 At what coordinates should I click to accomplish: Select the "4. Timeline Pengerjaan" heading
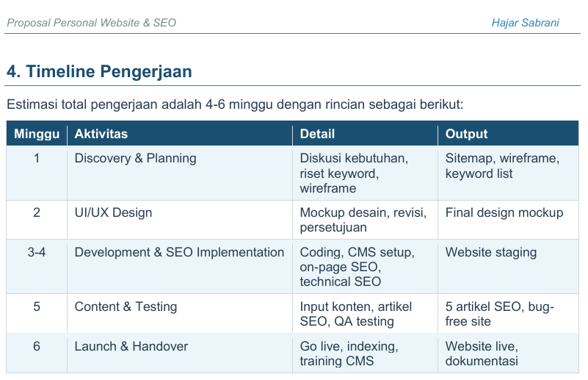tap(99, 71)
